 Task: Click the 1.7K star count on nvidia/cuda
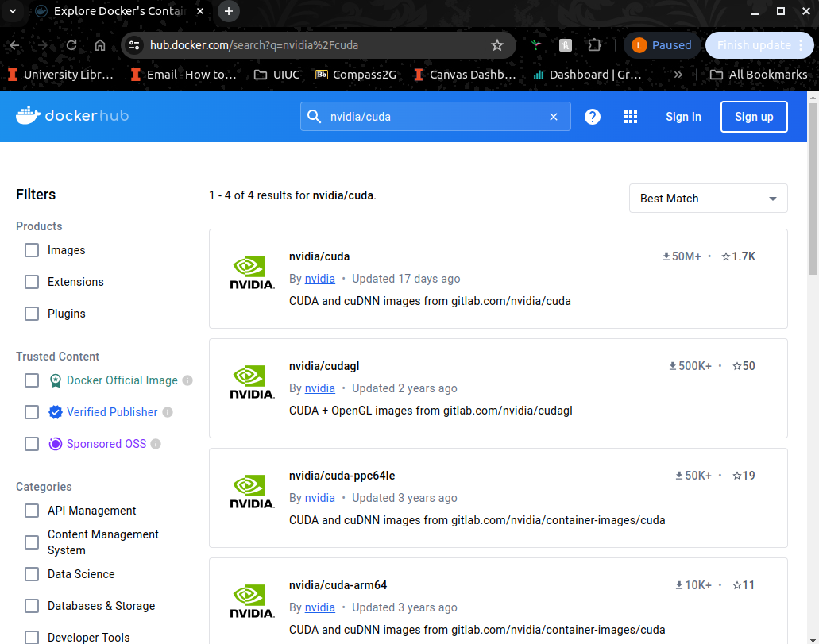click(x=739, y=256)
